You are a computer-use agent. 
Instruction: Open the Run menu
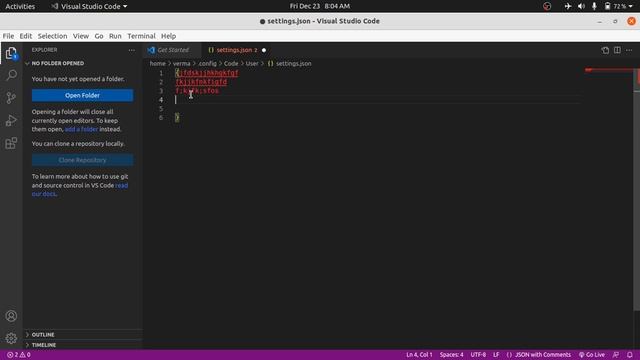coord(115,36)
